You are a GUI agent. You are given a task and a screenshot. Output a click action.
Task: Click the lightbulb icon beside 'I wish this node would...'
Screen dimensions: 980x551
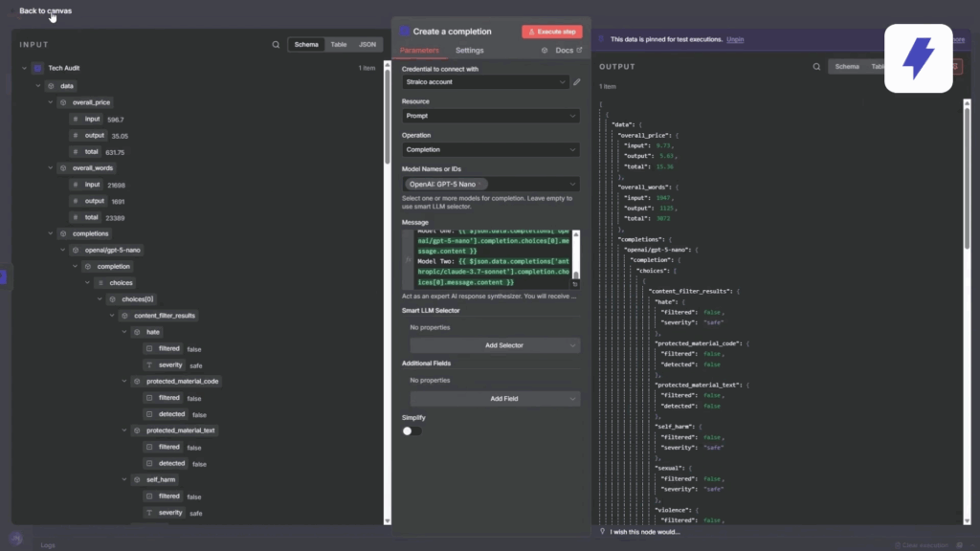tap(602, 532)
